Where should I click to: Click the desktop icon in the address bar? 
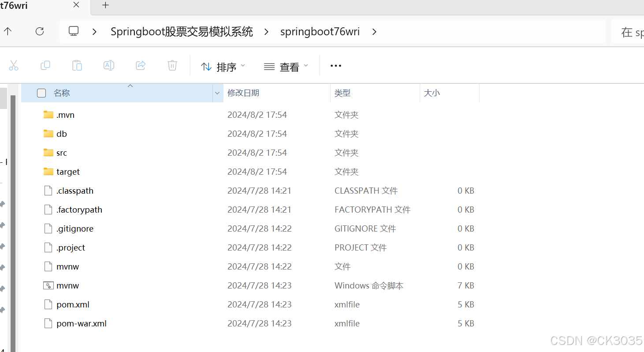tap(73, 31)
